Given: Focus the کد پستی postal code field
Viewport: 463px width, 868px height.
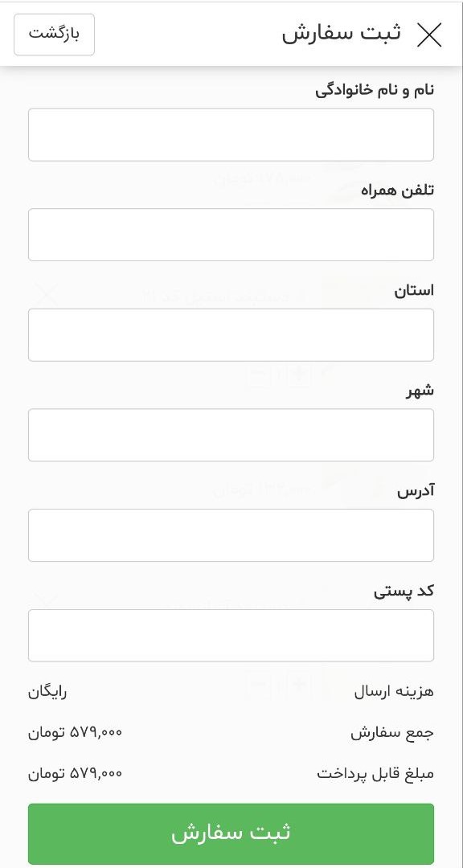Looking at the screenshot, I should [x=231, y=635].
